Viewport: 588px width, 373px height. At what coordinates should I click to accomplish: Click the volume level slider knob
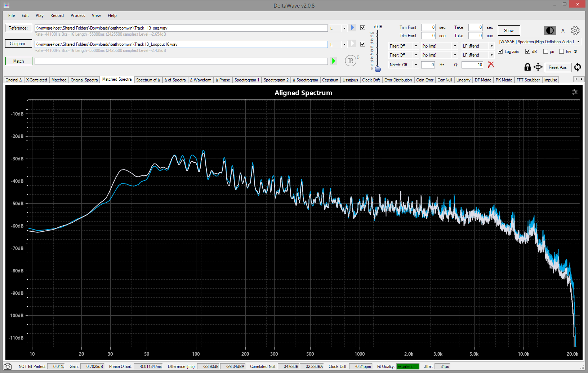coord(378,69)
